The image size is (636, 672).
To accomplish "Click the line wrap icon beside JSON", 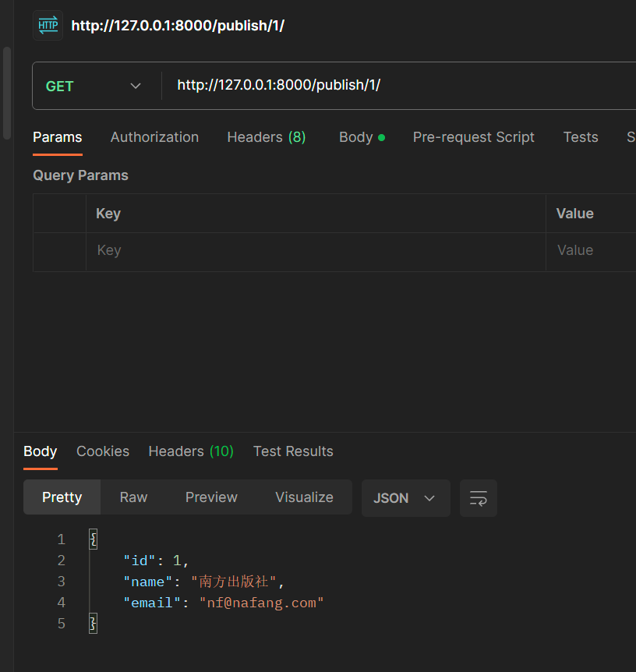I will pos(478,497).
